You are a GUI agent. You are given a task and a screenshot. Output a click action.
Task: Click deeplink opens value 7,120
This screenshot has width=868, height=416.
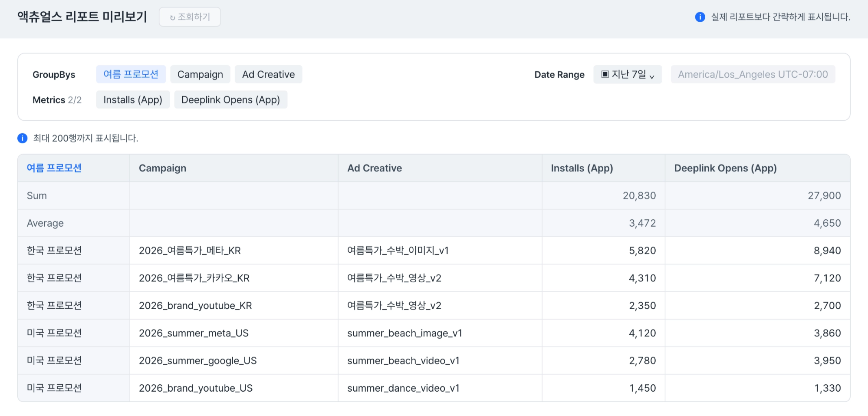click(x=827, y=278)
